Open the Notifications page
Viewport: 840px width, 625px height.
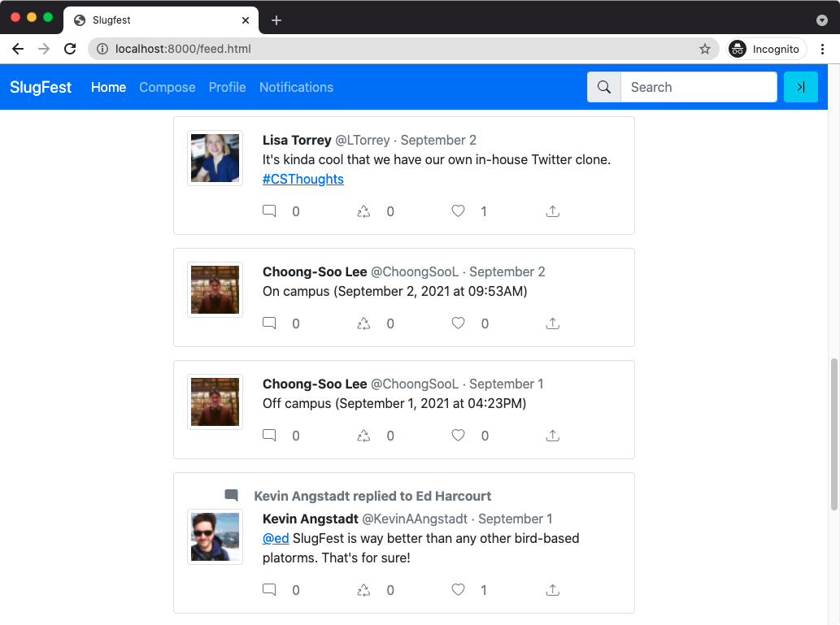click(296, 87)
